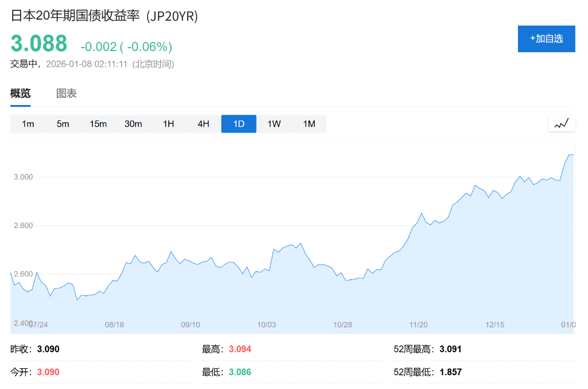Click the red 最高 value 3.094
Image resolution: width=588 pixels, height=389 pixels.
click(240, 349)
